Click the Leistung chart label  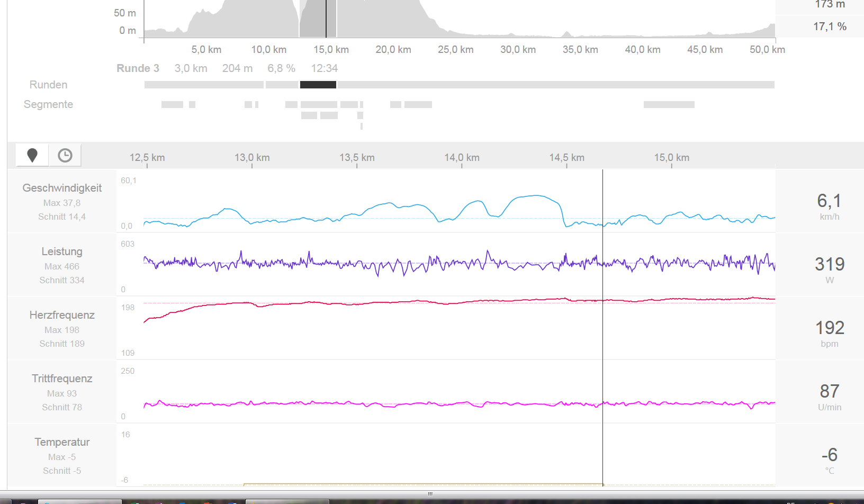(x=62, y=251)
